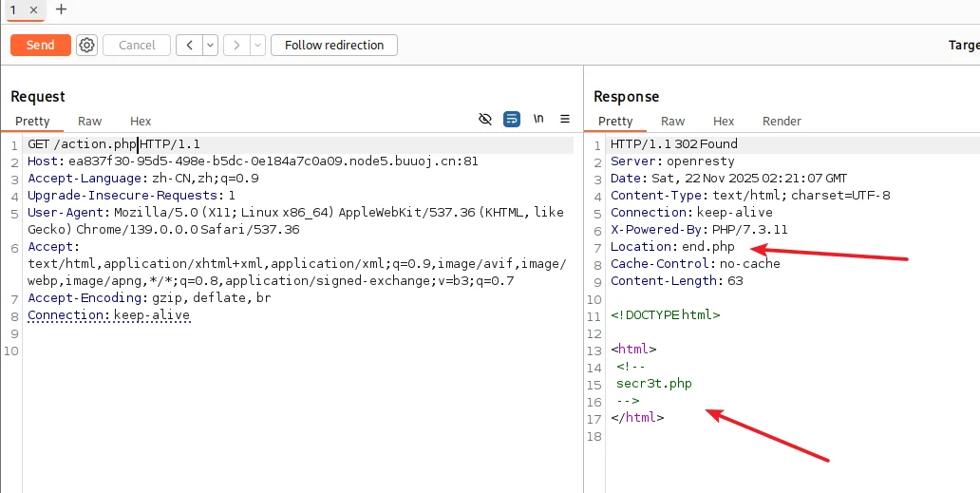980x493 pixels.
Task: Close Repeater tab 1
Action: [33, 9]
